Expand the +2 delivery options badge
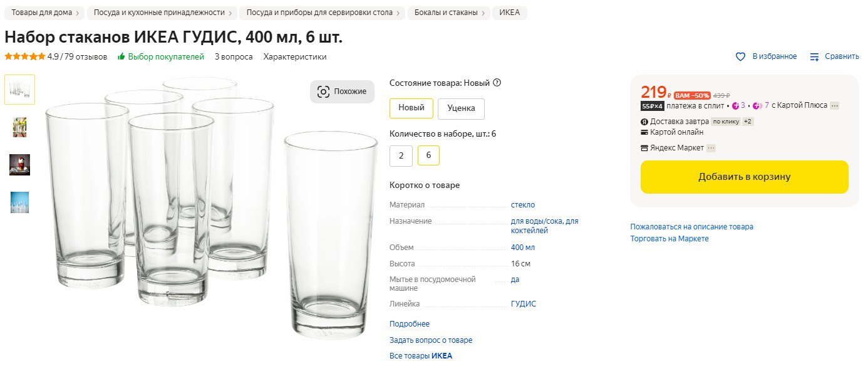The image size is (868, 366). pos(748,122)
